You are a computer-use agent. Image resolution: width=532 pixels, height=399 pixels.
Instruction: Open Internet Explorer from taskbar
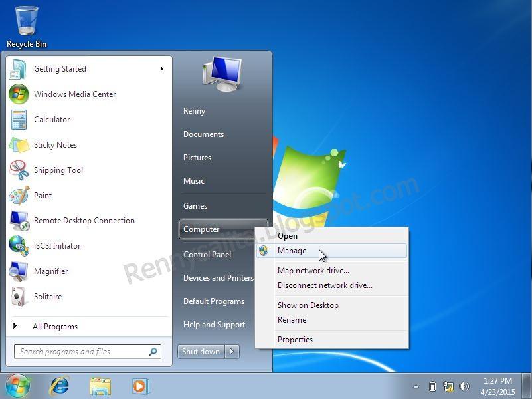59,386
